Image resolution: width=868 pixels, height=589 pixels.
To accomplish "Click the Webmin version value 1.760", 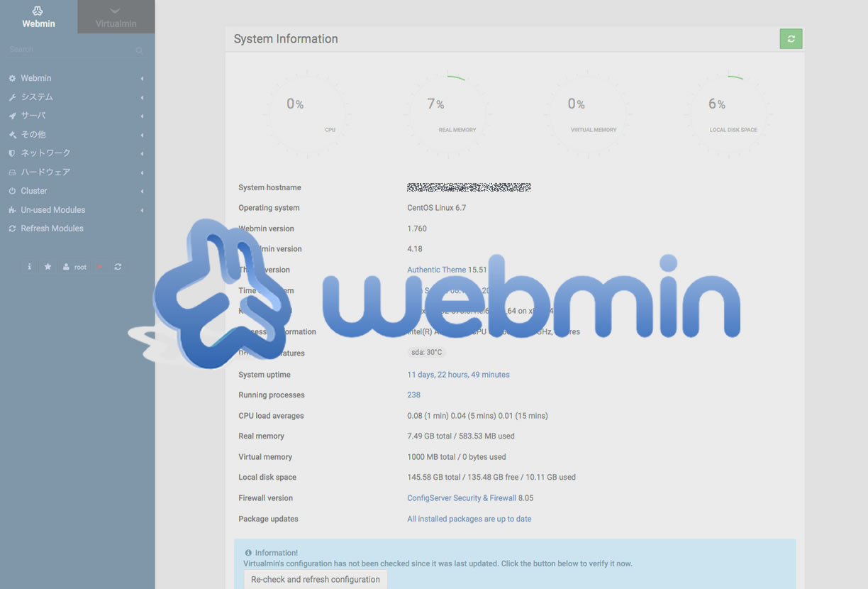I will (417, 229).
